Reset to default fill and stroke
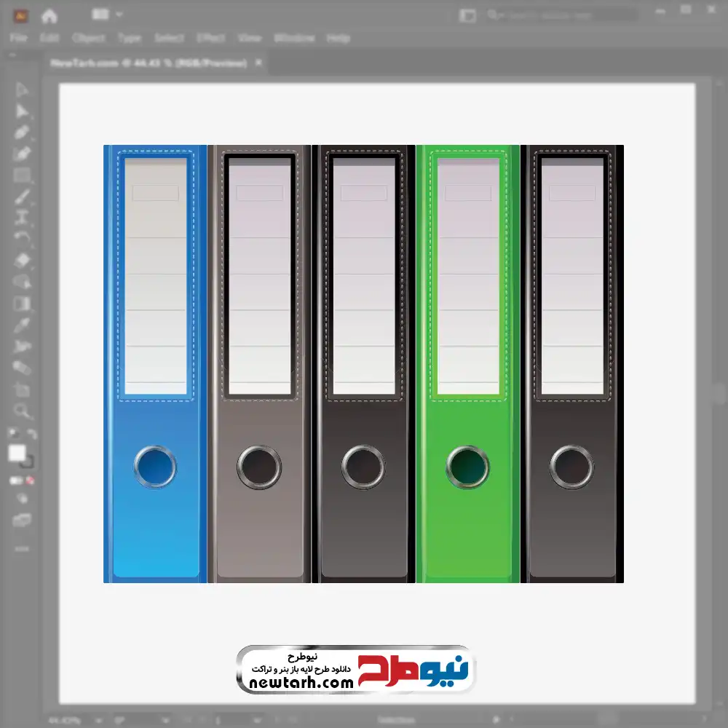This screenshot has width=728, height=728. coord(12,435)
